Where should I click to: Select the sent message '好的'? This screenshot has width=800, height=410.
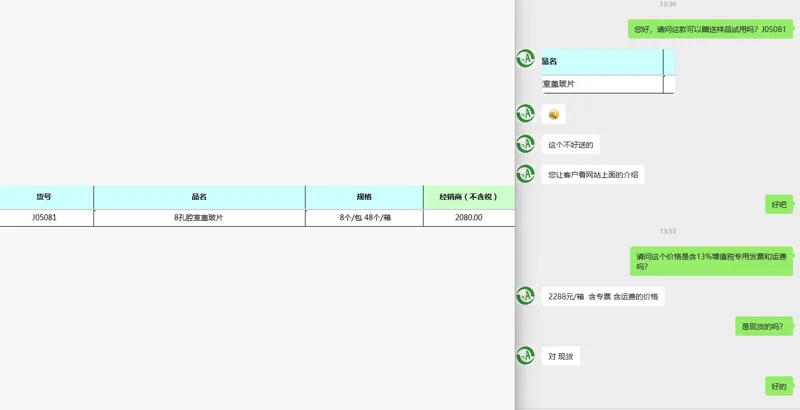click(779, 386)
